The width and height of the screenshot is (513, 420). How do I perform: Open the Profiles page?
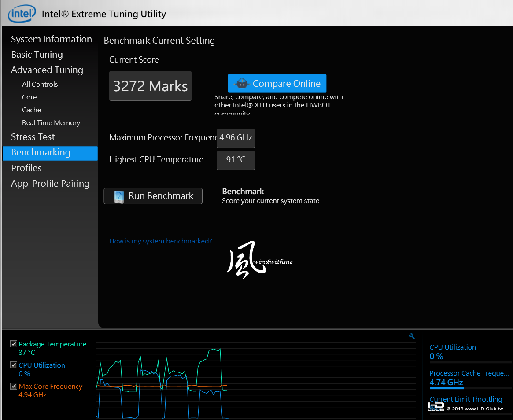(x=26, y=168)
